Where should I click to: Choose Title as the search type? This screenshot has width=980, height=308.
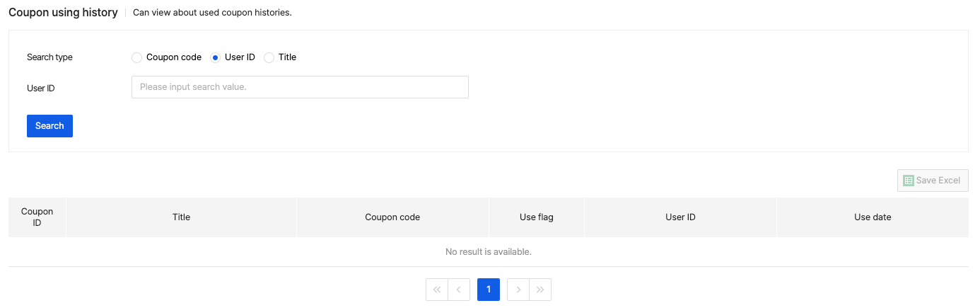click(269, 57)
